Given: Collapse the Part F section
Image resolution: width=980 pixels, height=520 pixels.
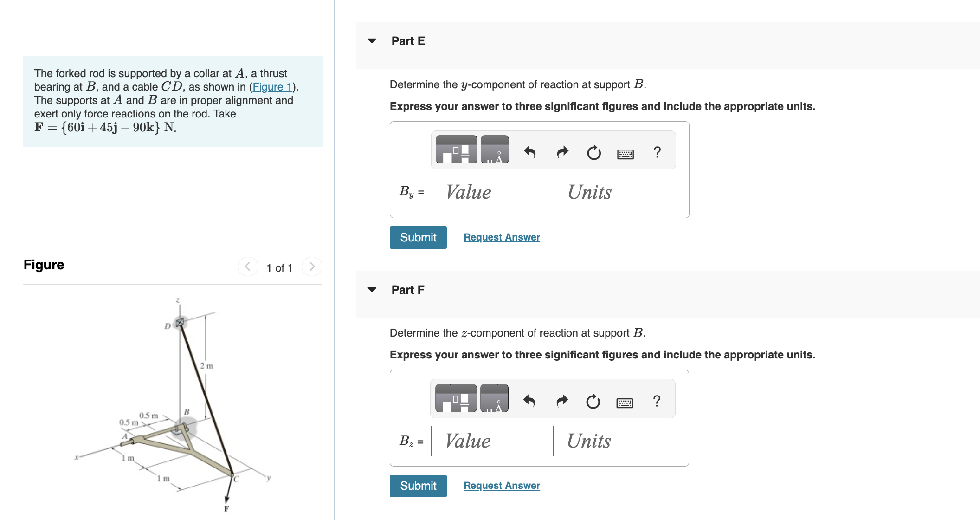Looking at the screenshot, I should pos(372,289).
